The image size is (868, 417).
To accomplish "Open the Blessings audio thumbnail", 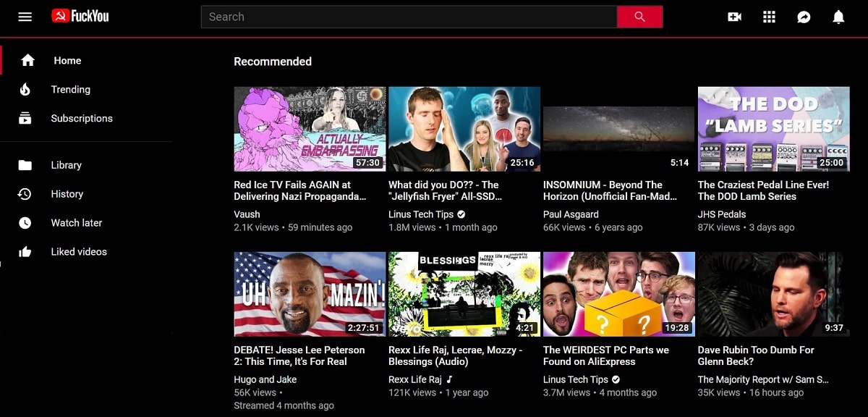I will click(x=464, y=294).
